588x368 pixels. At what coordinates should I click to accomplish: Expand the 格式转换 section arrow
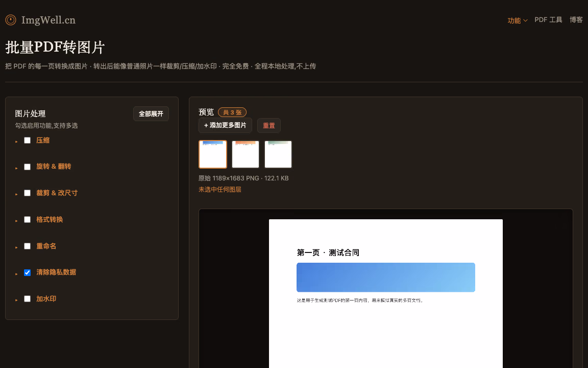(x=16, y=221)
